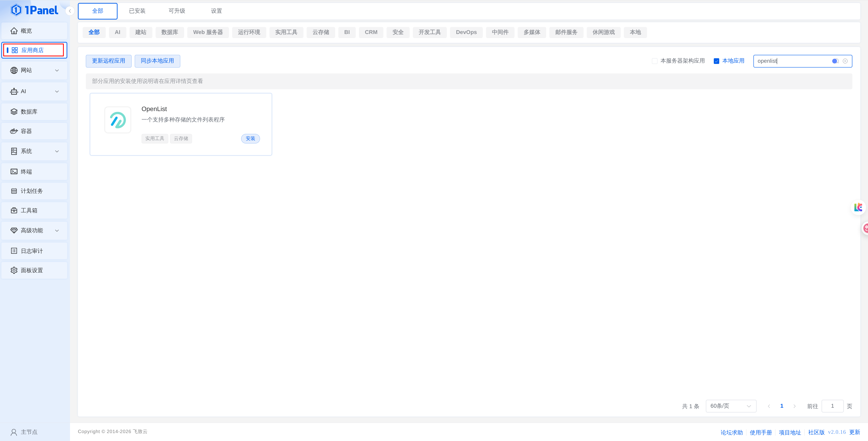Screen dimensions: 868x441
Task: Switch to the 已安装 tab
Action: pos(137,11)
